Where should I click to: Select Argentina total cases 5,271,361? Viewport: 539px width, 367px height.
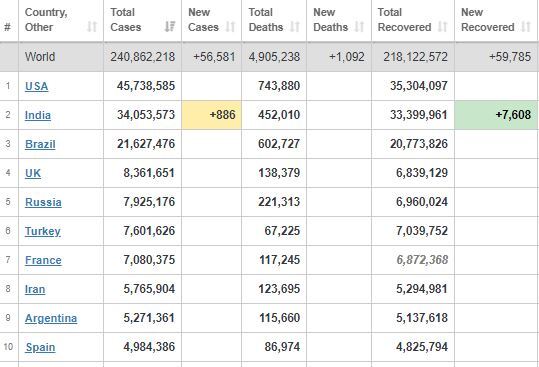tap(149, 318)
